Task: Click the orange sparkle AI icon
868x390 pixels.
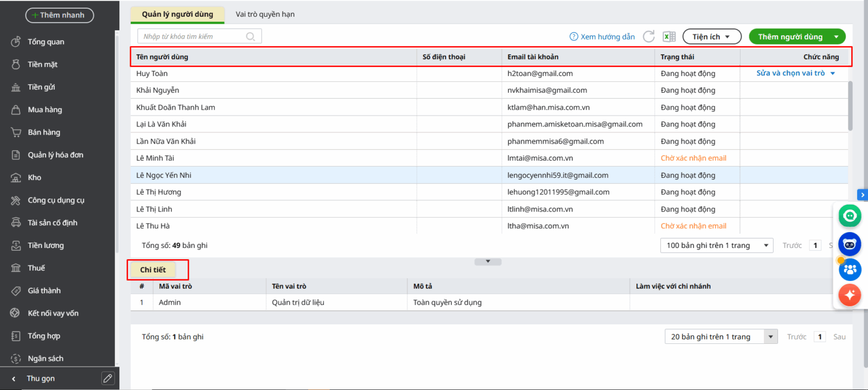Action: pyautogui.click(x=850, y=295)
